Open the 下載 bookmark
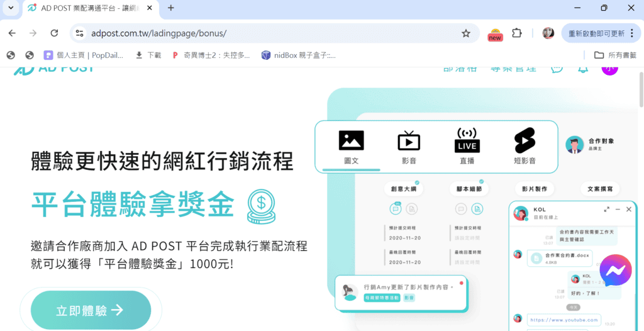The width and height of the screenshot is (644, 331). tap(148, 55)
